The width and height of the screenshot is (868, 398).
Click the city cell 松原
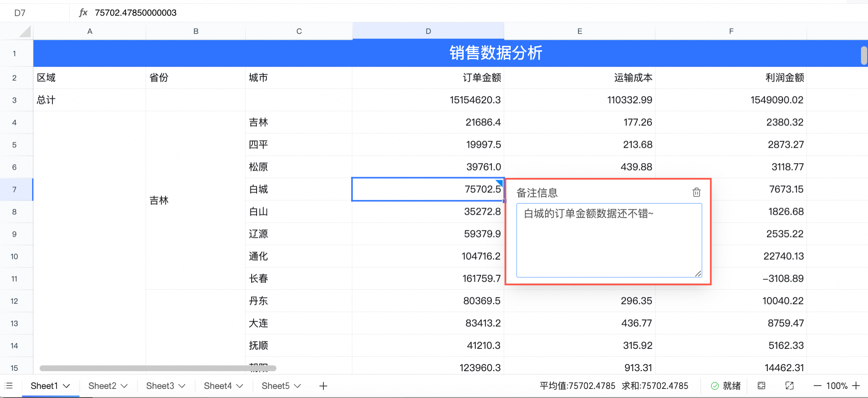tap(299, 167)
